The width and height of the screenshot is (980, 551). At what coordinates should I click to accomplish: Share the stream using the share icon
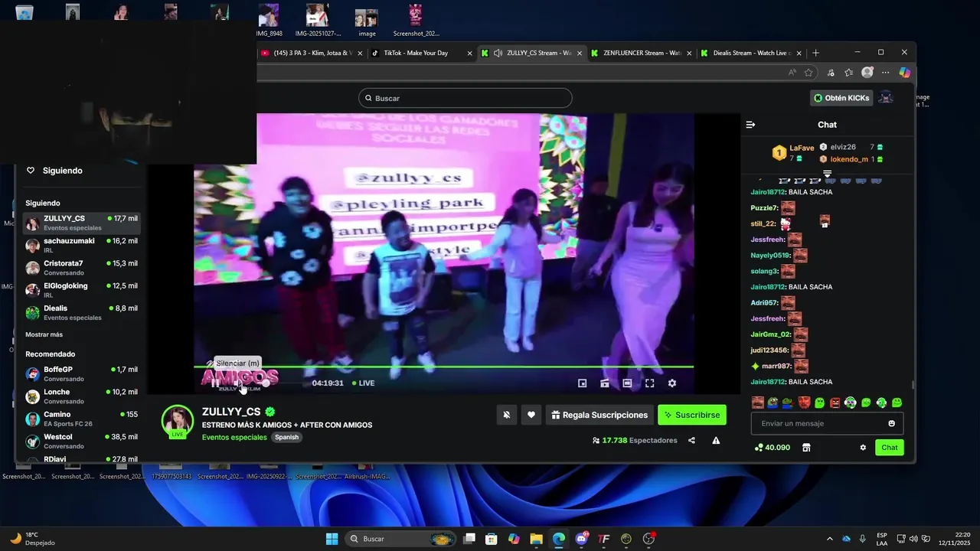click(692, 441)
